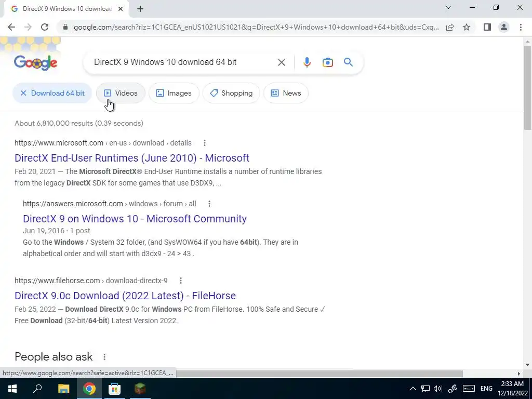Viewport: 532px width, 399px height.
Task: View site security lock info
Action: [x=65, y=27]
